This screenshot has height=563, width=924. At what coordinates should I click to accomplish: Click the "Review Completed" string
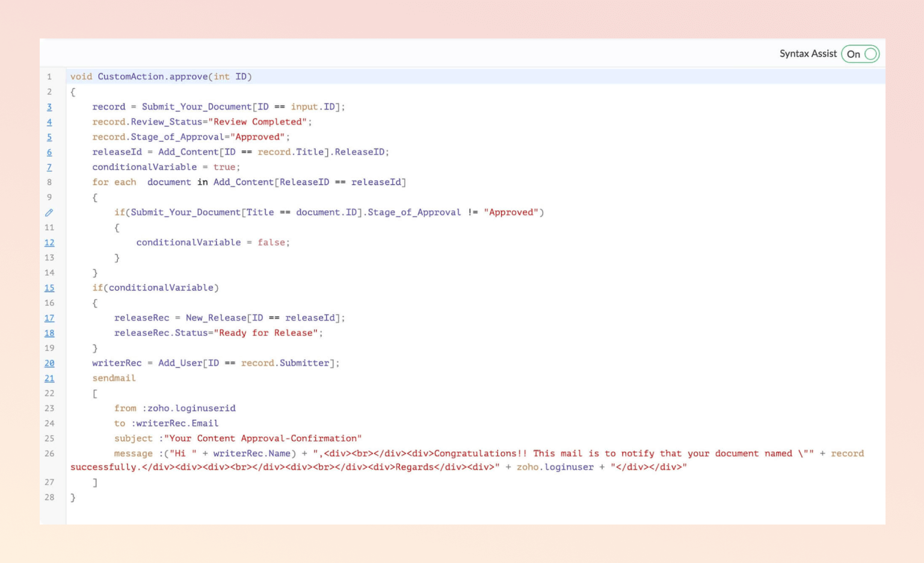(257, 122)
